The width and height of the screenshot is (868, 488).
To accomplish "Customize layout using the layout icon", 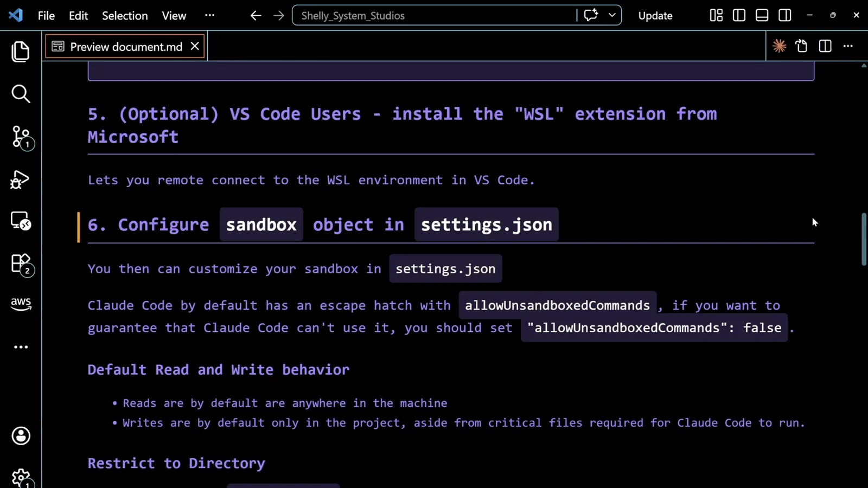I will tap(716, 15).
